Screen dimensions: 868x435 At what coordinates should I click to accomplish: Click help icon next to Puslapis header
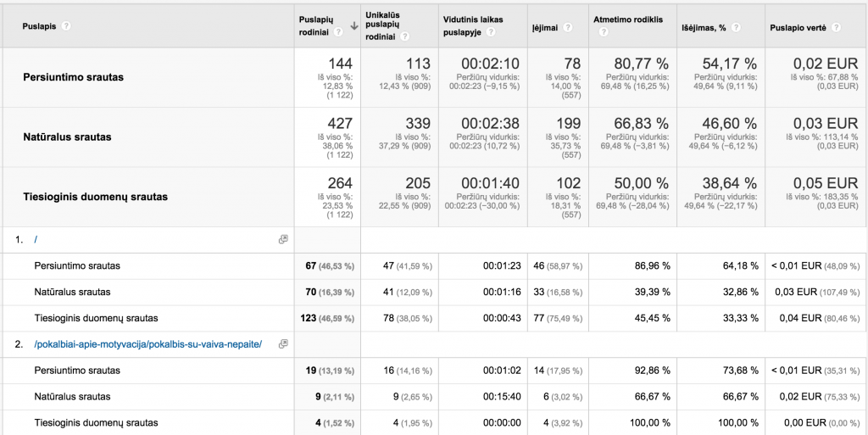click(66, 25)
